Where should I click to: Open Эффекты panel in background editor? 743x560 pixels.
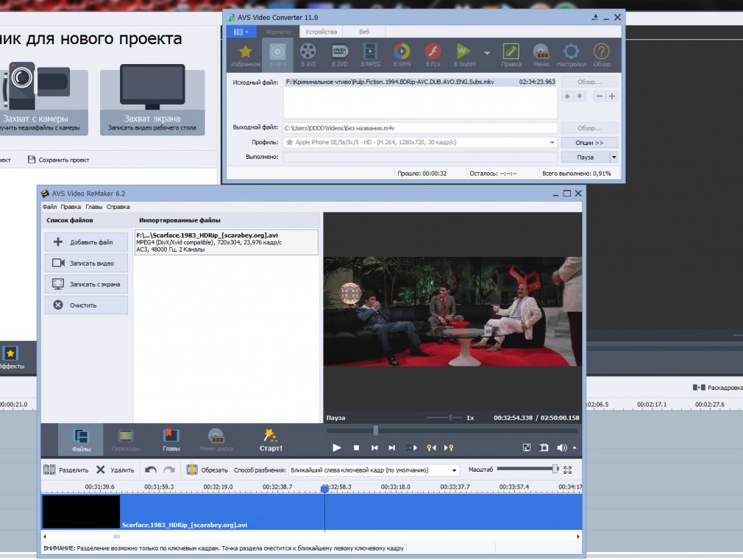(10, 358)
